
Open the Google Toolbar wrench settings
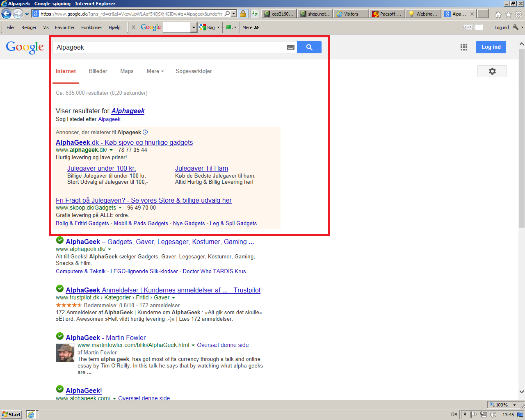pyautogui.click(x=516, y=27)
